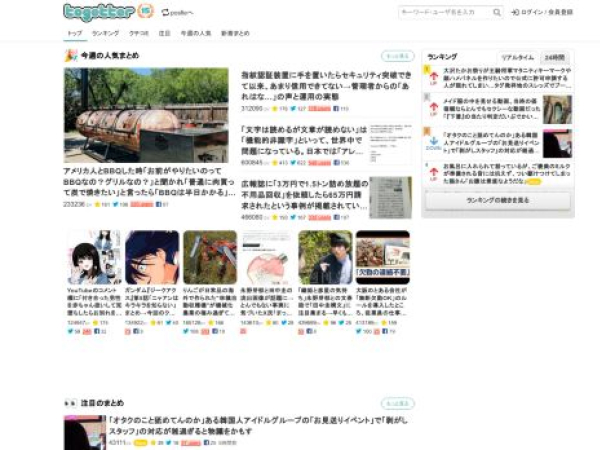Screen dimensions: 600x450
Task: Open thumbnail beside 文字は読めるが article
Action: point(391,144)
